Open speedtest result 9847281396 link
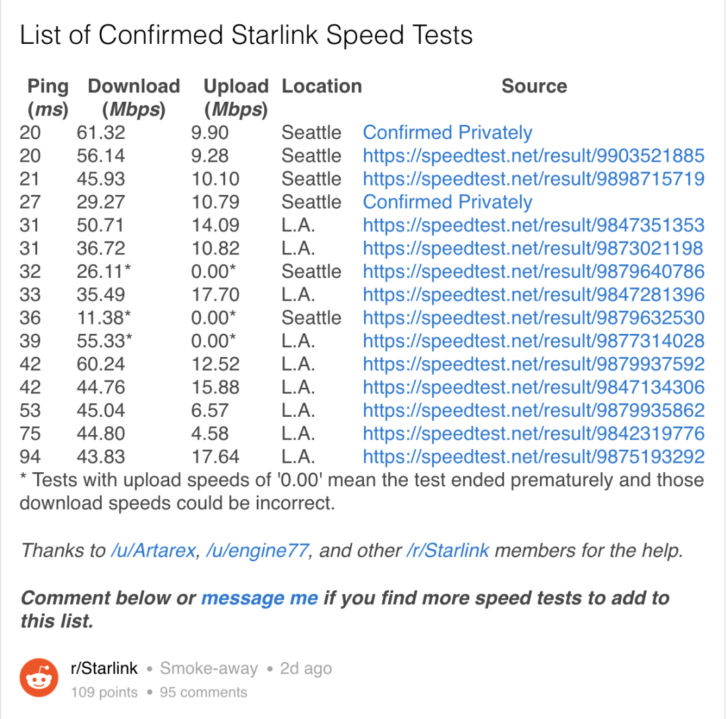The image size is (728, 719). pos(533,295)
